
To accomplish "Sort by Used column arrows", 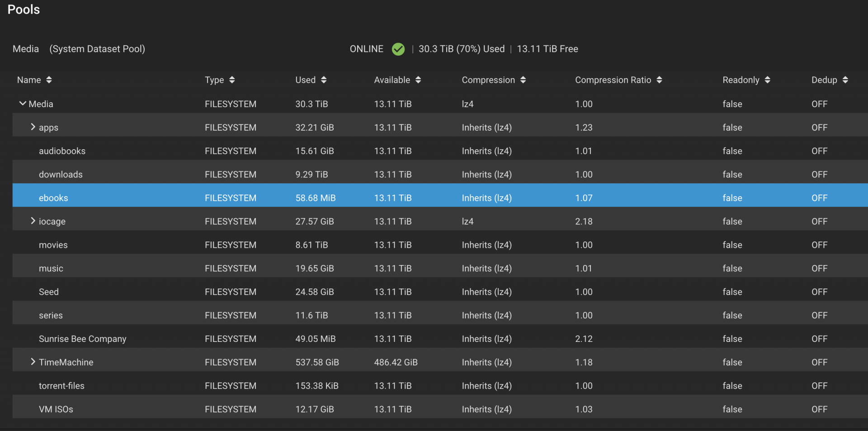I will [324, 80].
